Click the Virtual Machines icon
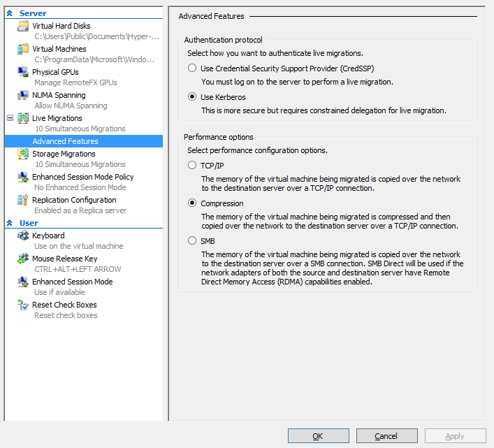Screen dimensions: 494x448 (23, 50)
